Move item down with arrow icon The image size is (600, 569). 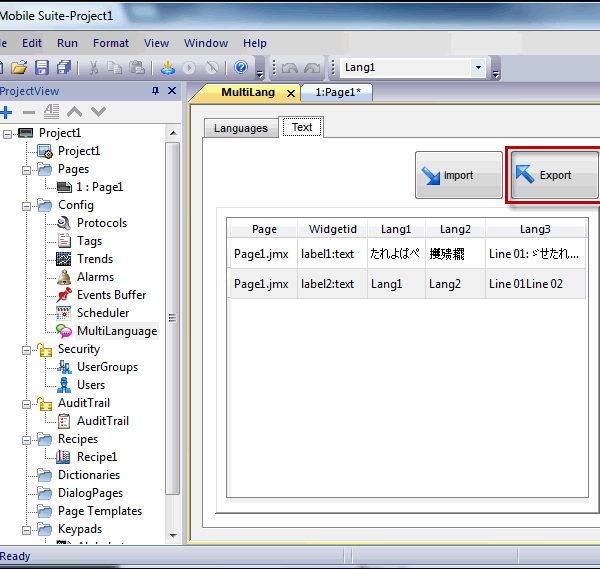[x=98, y=112]
